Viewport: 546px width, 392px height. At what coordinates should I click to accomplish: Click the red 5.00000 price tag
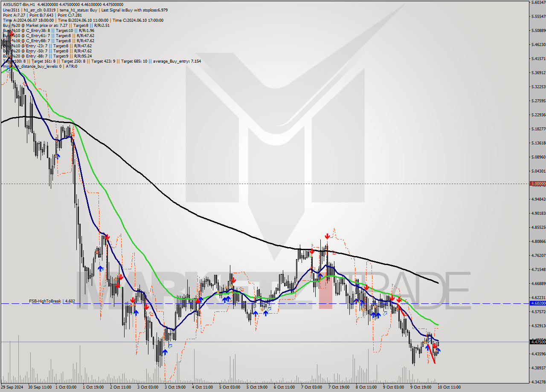[537, 184]
